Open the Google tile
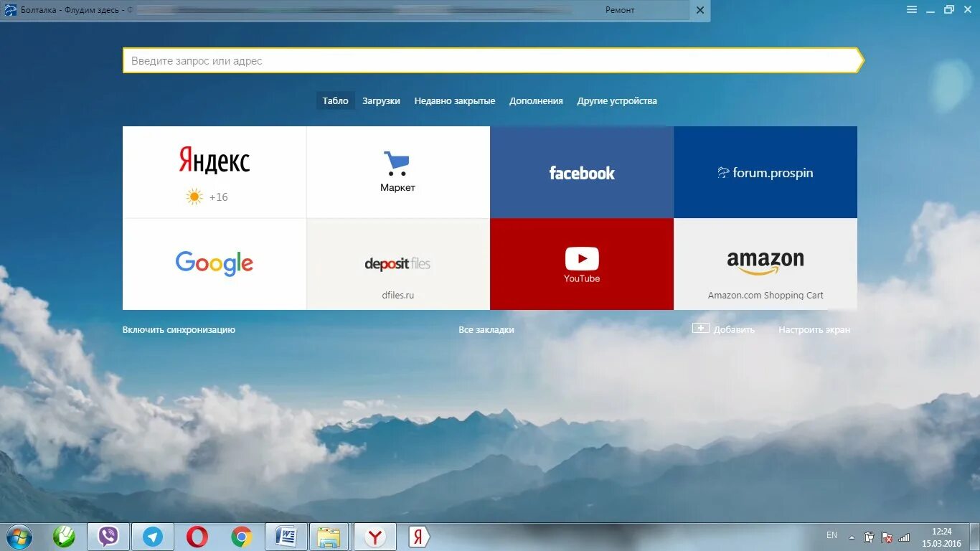The width and height of the screenshot is (980, 551). 215,264
